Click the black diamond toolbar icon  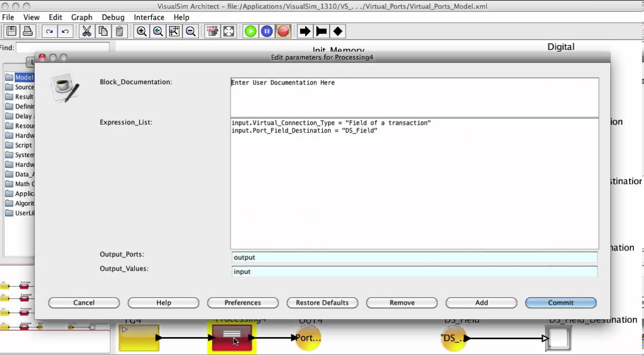click(338, 31)
